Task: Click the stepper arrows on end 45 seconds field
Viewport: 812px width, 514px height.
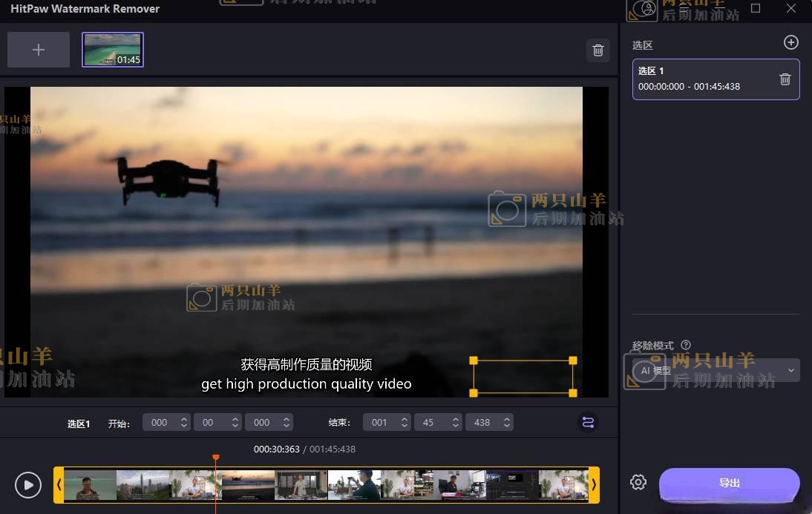Action: 455,422
